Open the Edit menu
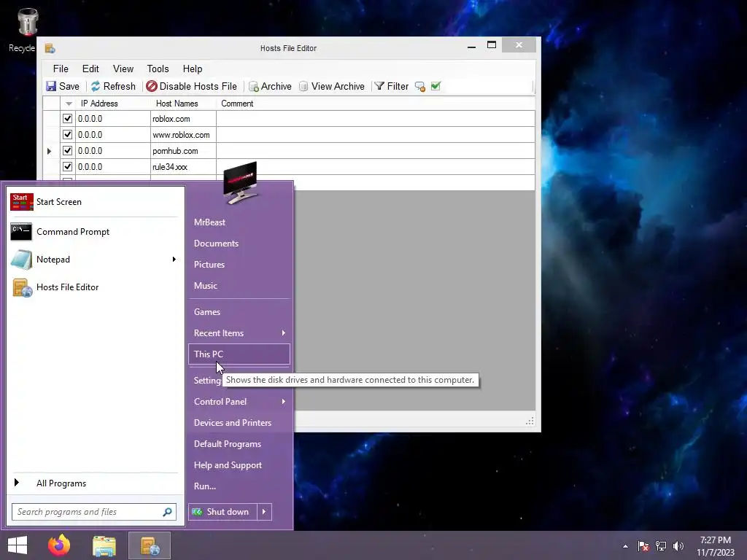Screen dimensions: 747x560 pos(90,69)
